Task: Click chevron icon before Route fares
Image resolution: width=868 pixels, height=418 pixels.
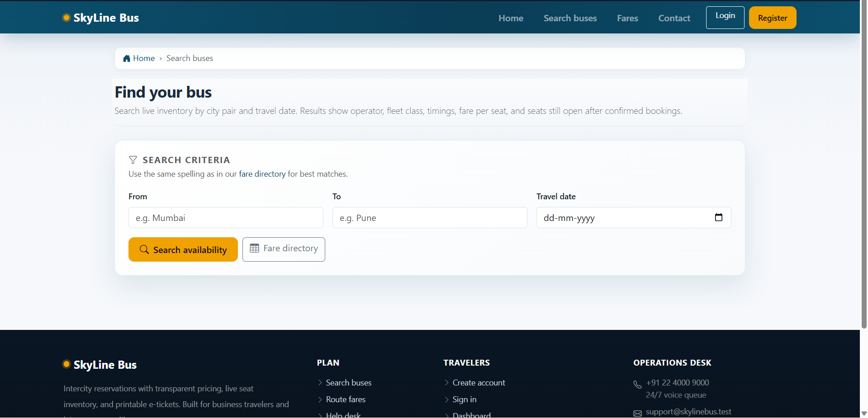Action: pos(320,399)
